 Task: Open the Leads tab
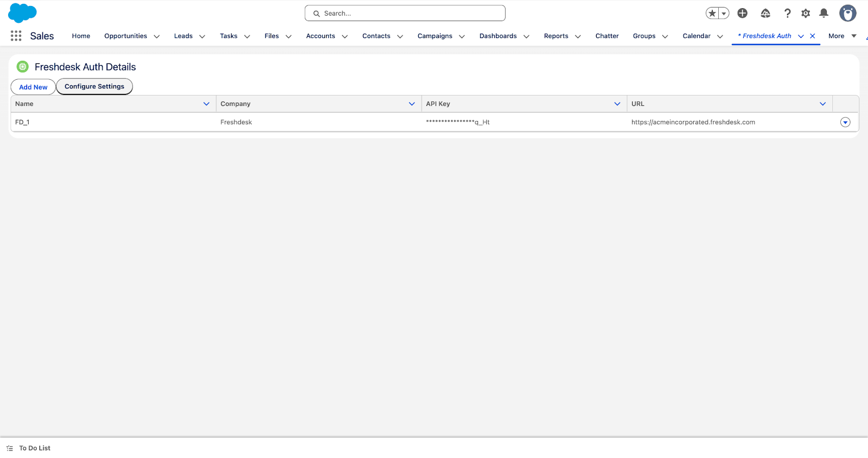pyautogui.click(x=183, y=36)
